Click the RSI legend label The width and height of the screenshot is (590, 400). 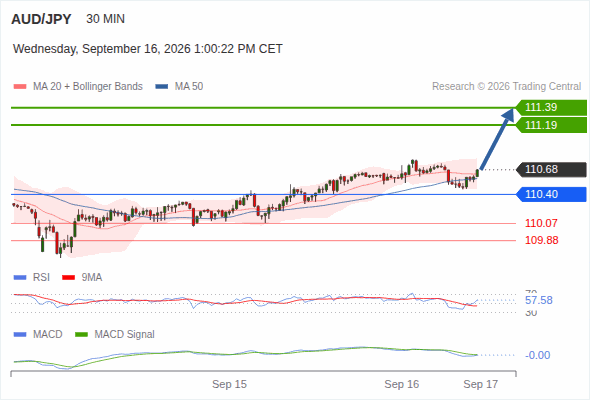coord(41,278)
